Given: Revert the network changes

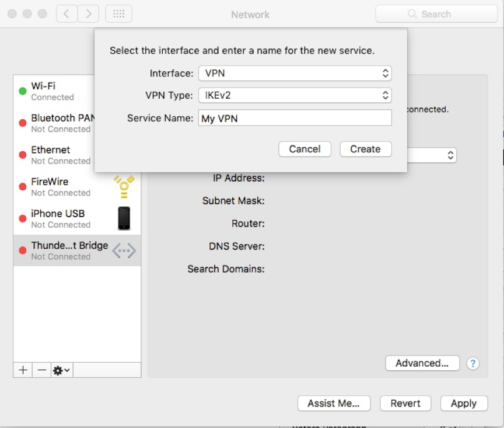Looking at the screenshot, I should [x=405, y=403].
